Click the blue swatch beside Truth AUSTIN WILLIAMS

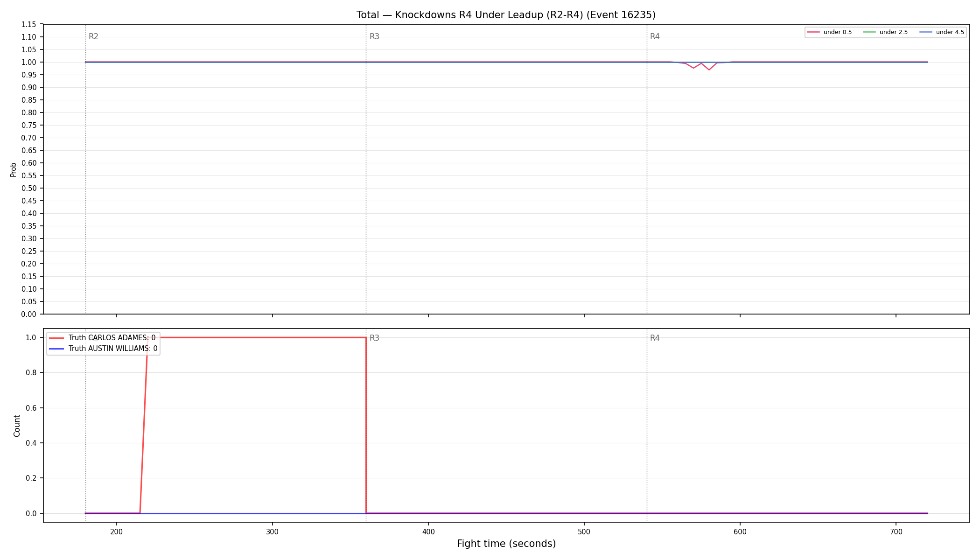coord(56,349)
